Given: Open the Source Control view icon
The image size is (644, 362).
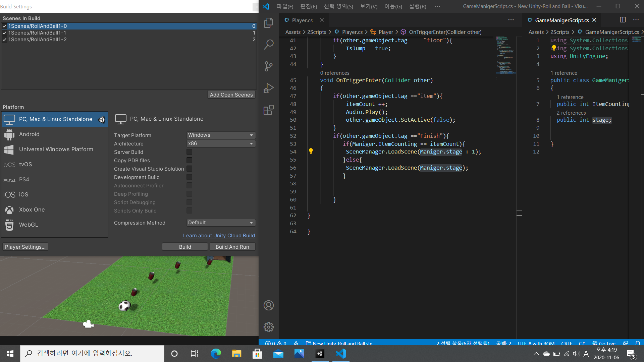Looking at the screenshot, I should point(269,66).
